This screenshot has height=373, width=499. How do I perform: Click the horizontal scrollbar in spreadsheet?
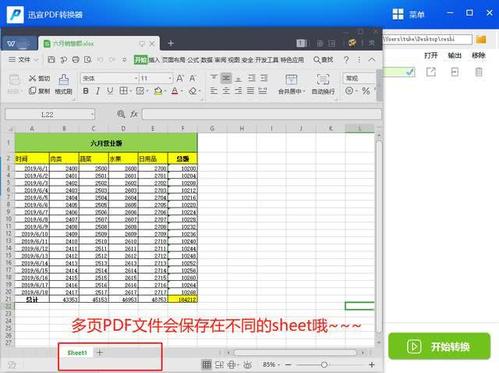(x=295, y=352)
